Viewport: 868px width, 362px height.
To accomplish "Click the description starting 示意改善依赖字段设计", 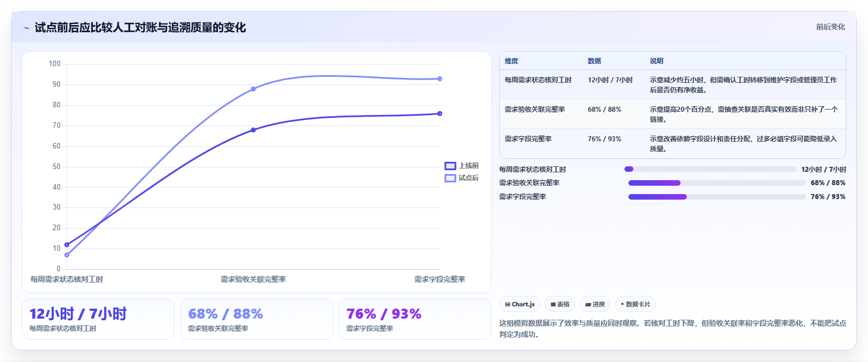I will pos(743,143).
